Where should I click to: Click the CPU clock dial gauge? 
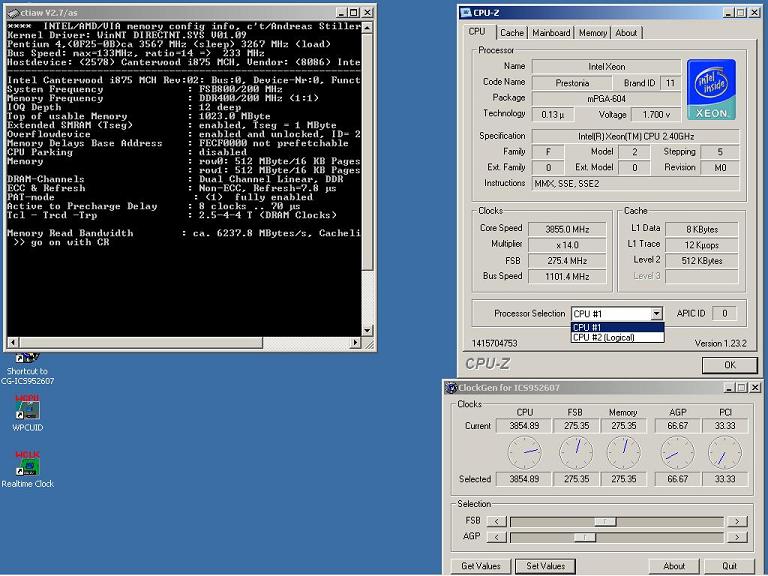point(525,453)
